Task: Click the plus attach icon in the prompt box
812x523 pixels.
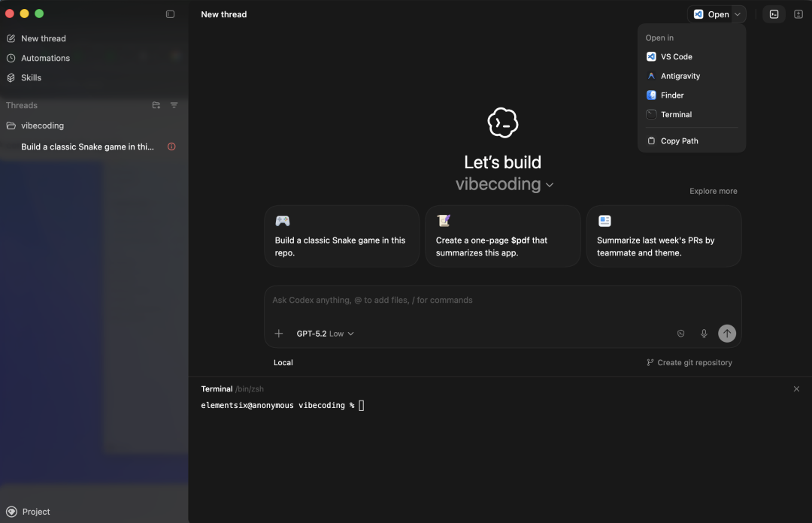Action: 279,334
